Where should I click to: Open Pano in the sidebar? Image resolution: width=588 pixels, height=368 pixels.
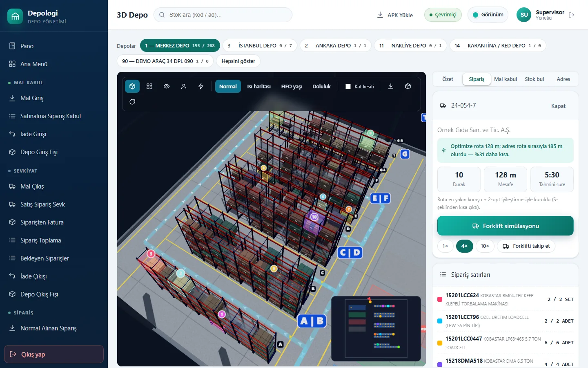point(54,46)
